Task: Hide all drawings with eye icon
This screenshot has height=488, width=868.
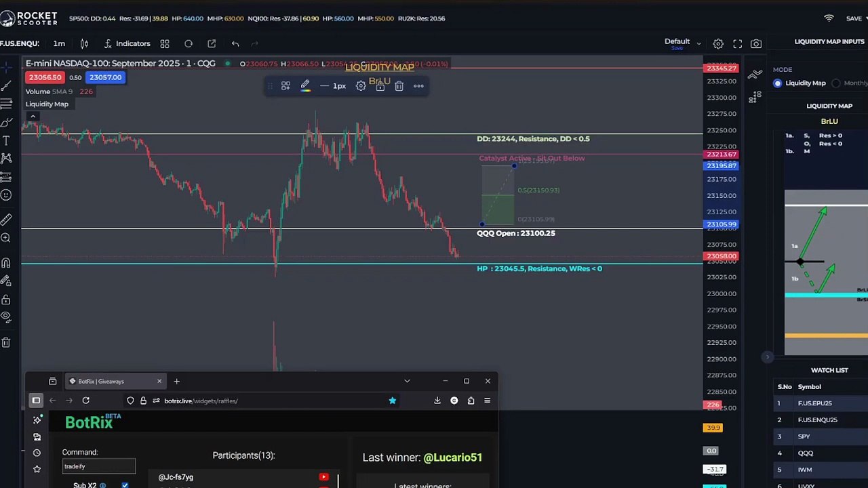Action: (x=6, y=317)
